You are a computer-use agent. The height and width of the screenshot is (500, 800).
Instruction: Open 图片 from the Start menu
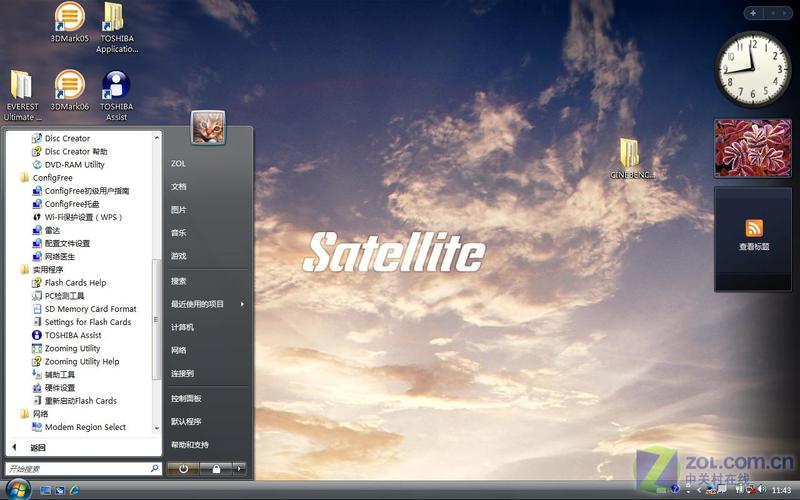pos(179,210)
